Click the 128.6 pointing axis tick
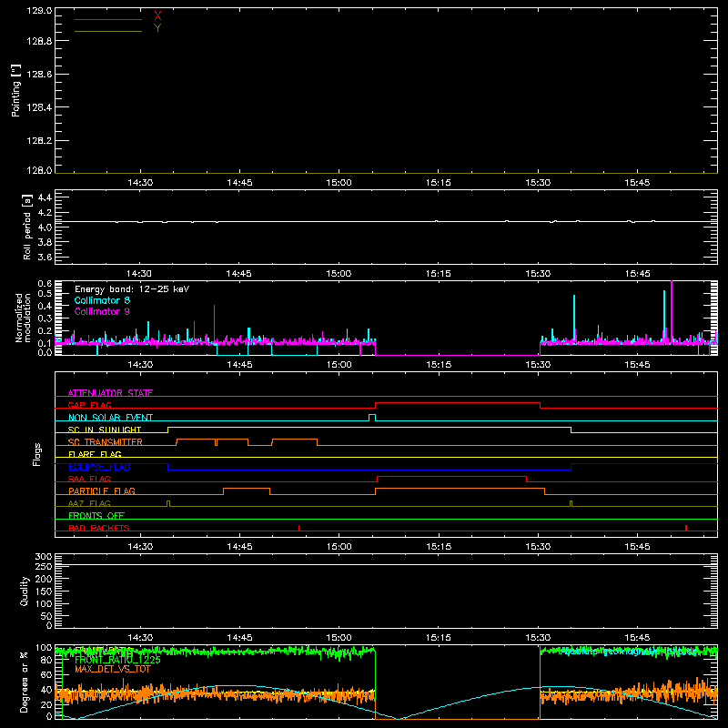The height and width of the screenshot is (728, 728). 39,75
